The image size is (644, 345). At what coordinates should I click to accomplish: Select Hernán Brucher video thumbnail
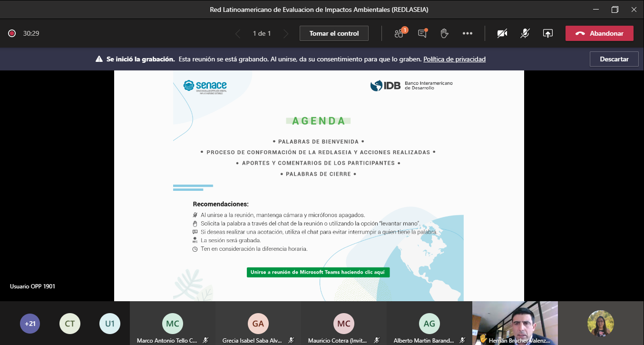pos(515,323)
